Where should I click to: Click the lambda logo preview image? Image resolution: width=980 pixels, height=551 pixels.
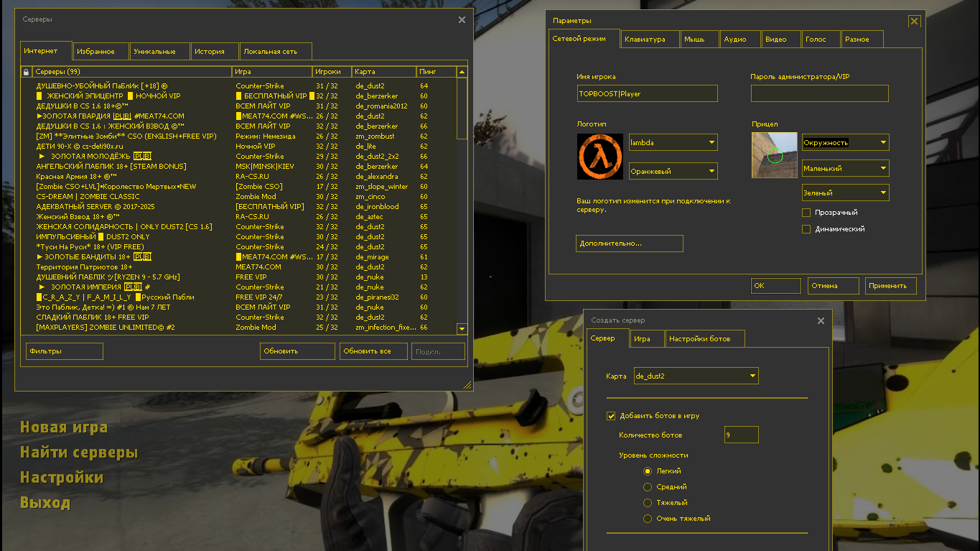pyautogui.click(x=600, y=156)
